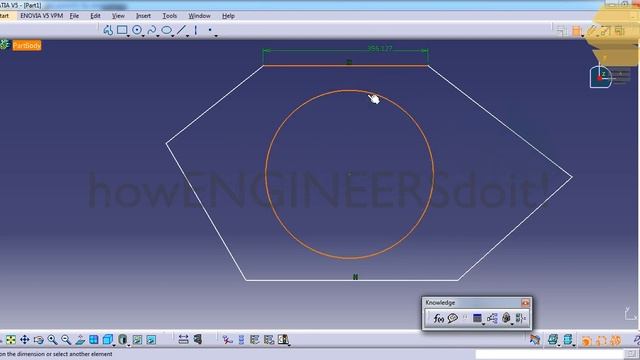Viewport: 640px width, 360px height.
Task: Toggle the Hide/Show icon
Action: pyautogui.click(x=138, y=340)
